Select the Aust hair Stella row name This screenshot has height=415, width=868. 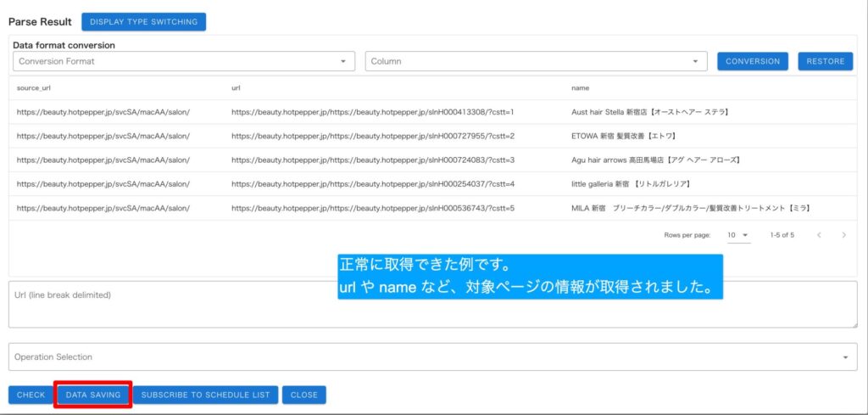tap(650, 112)
